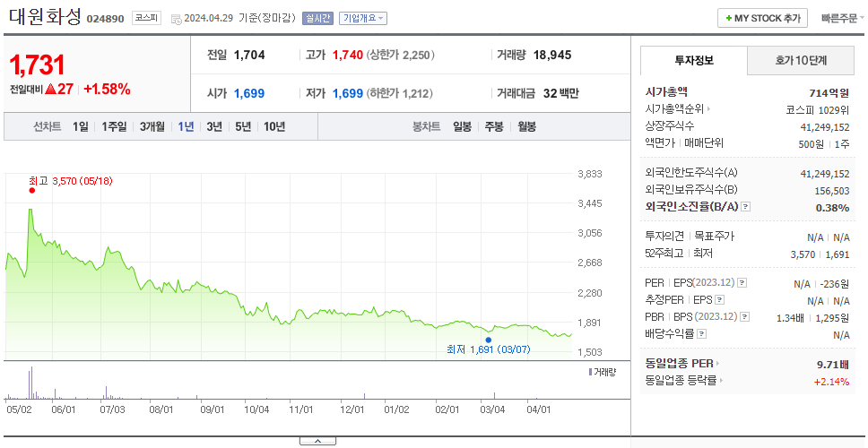Click the 고가 value 1,740
The image size is (868, 448).
(348, 55)
